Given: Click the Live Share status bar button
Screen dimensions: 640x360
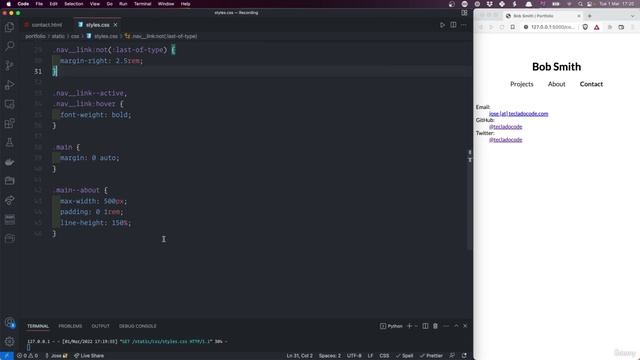Looking at the screenshot, I should [89, 356].
